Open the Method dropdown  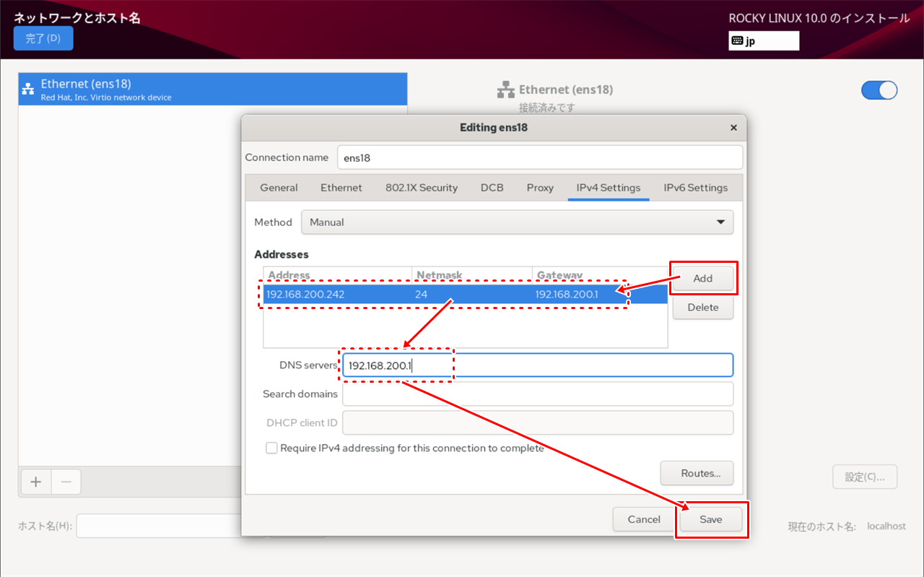tap(517, 222)
